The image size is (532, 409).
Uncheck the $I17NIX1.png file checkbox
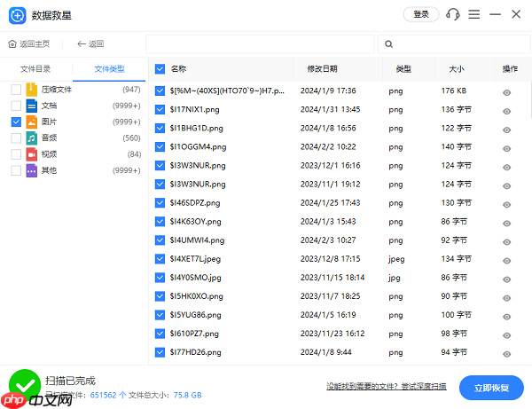pyautogui.click(x=160, y=109)
